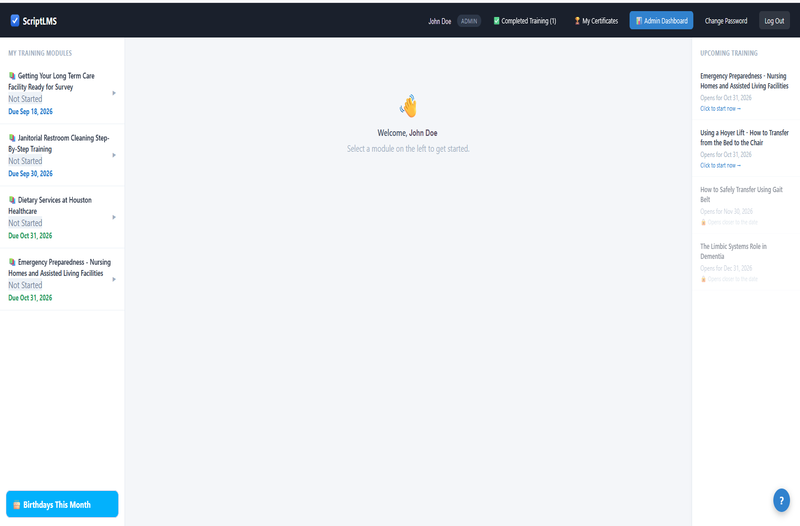The height and width of the screenshot is (526, 800).
Task: Click 'Click to start now' under Hoyer Lift training
Action: [720, 165]
